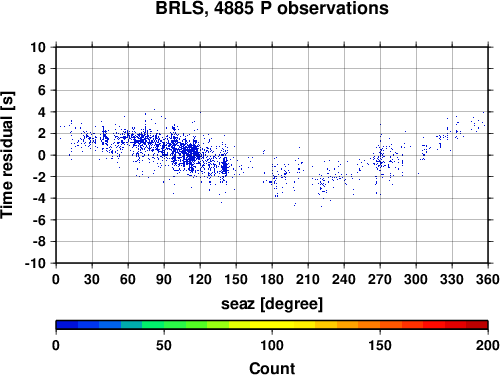The image size is (500, 375).
Task: Click the 200 label under the colorbar
Action: click(x=488, y=345)
